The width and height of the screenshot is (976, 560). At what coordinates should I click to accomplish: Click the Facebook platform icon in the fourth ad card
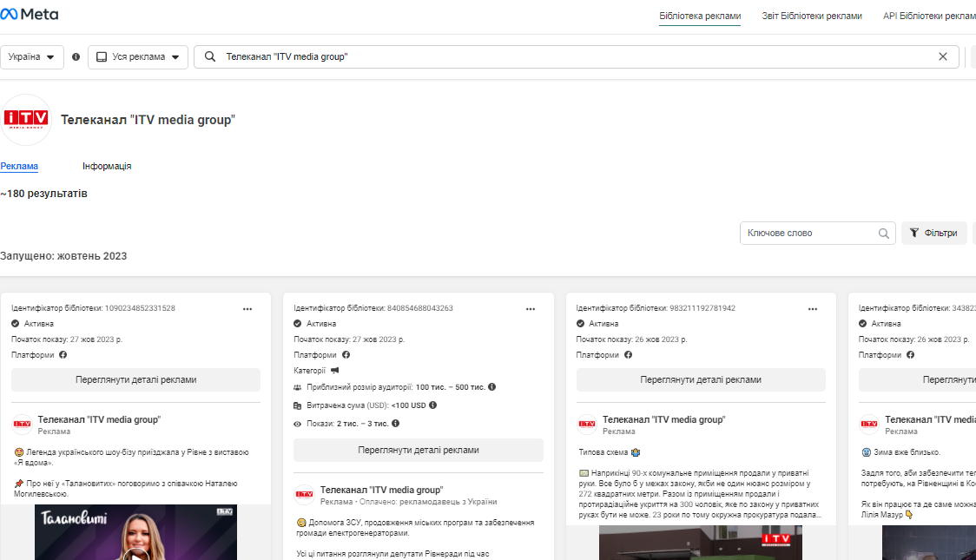click(x=911, y=354)
